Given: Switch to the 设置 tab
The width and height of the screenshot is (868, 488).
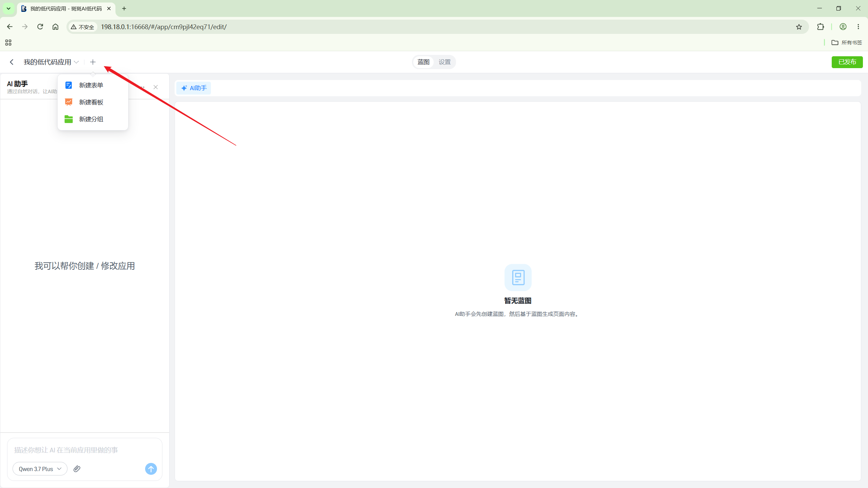Looking at the screenshot, I should click(445, 62).
